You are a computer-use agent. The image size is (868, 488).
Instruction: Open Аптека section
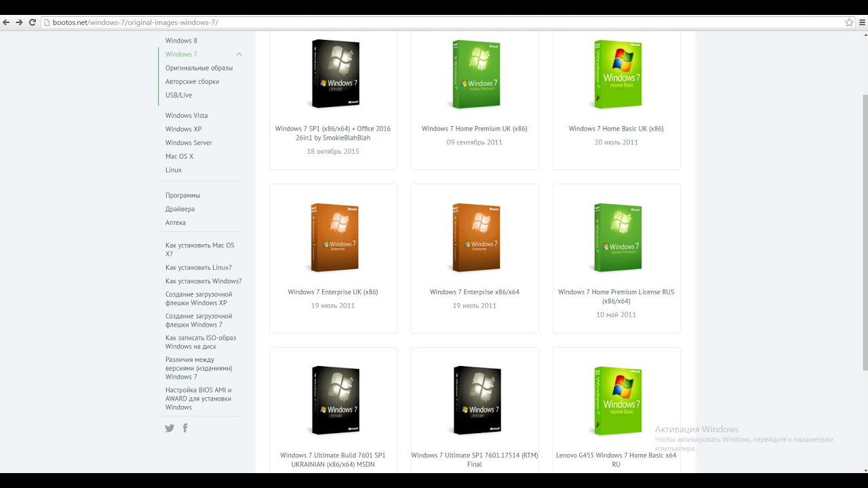tap(175, 222)
